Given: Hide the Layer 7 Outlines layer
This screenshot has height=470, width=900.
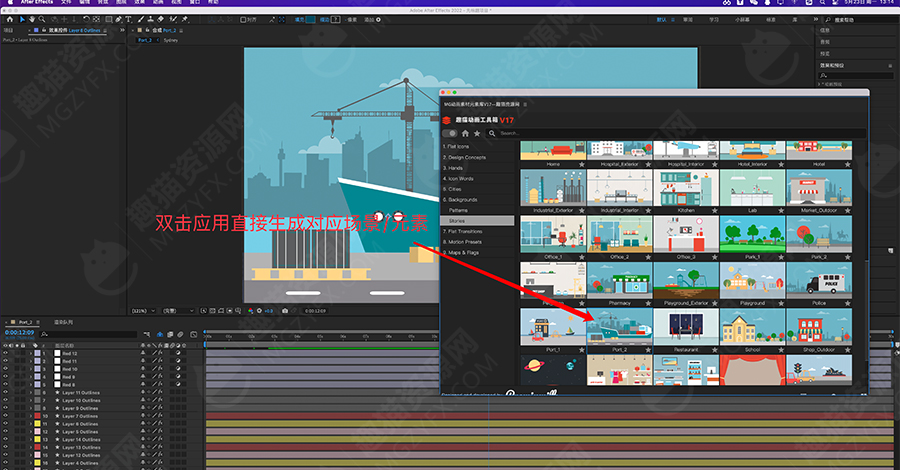Looking at the screenshot, I should (6, 416).
